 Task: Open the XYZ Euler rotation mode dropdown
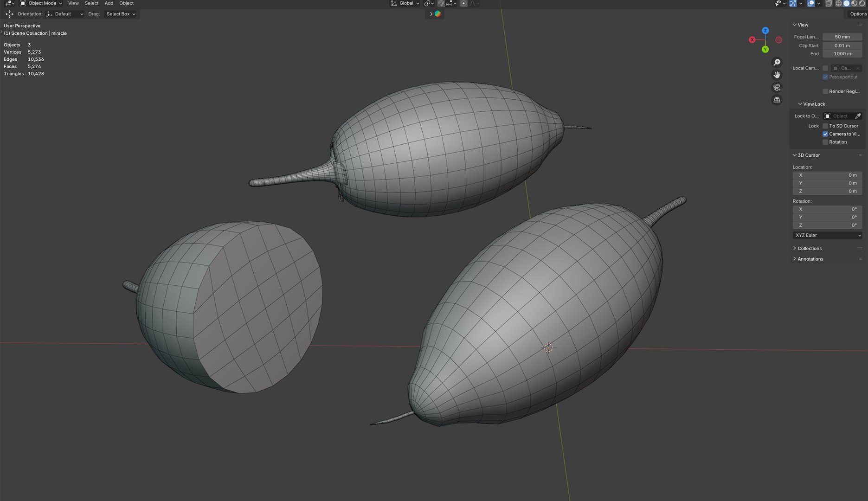828,235
